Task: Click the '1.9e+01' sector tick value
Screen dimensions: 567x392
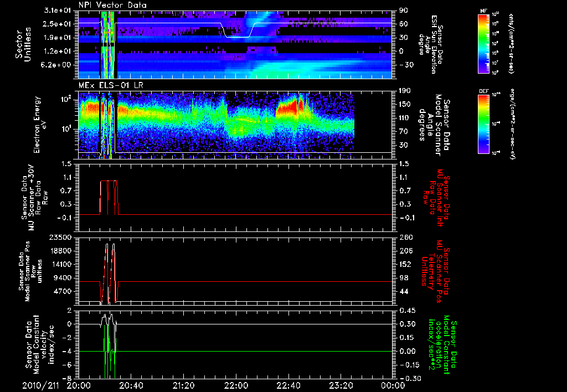Action: (x=58, y=38)
